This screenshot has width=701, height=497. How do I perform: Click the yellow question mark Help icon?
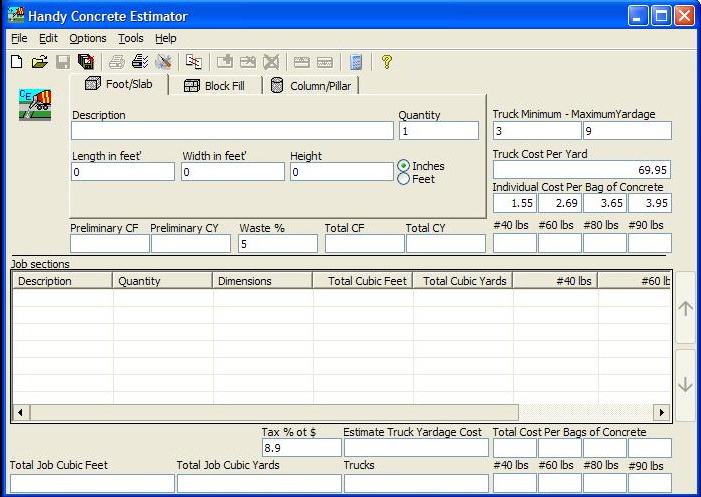[x=387, y=62]
